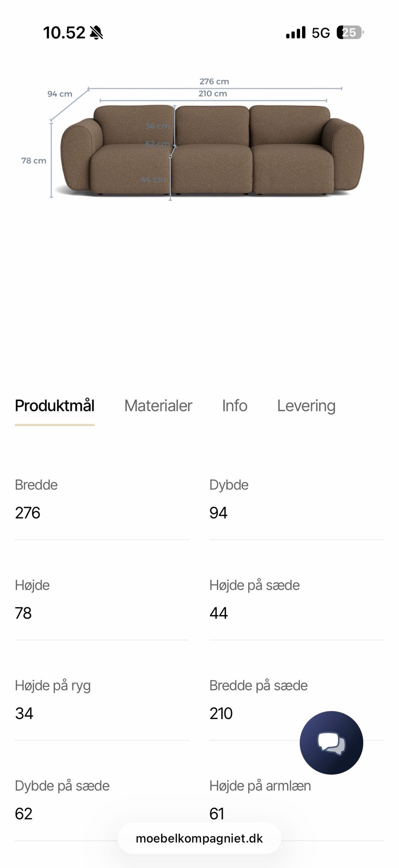Image resolution: width=399 pixels, height=868 pixels.
Task: Switch to the Produktmål tab
Action: [54, 406]
